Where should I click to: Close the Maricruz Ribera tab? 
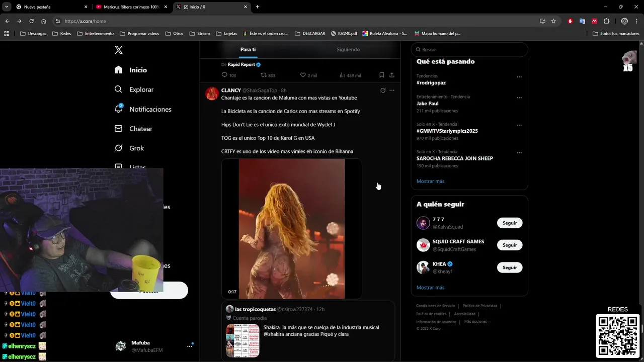pos(166,7)
